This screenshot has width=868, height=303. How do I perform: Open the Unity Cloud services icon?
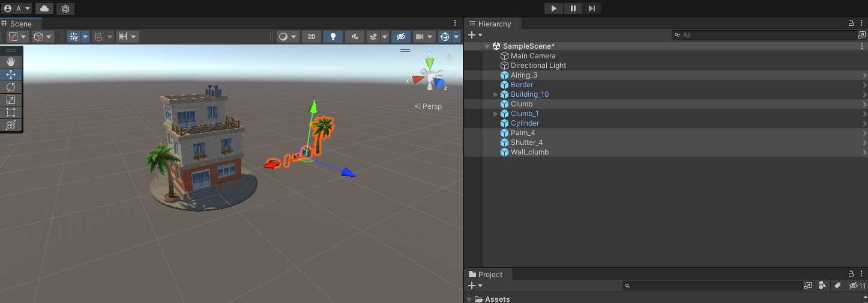coord(44,8)
